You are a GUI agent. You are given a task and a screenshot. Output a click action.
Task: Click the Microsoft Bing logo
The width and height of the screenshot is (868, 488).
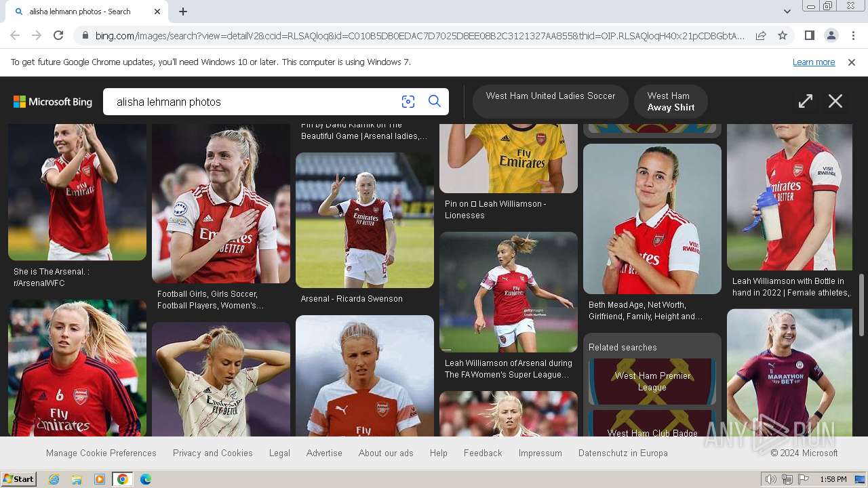point(53,102)
